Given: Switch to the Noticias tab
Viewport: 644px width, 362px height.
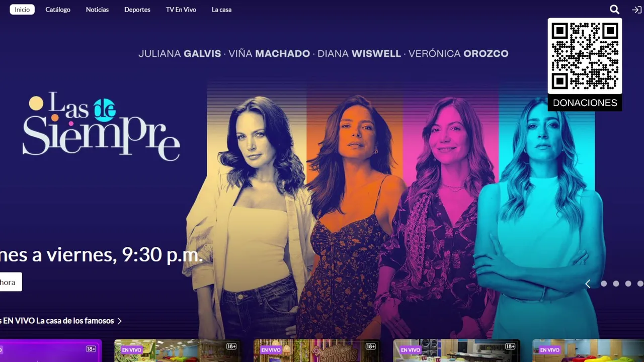Looking at the screenshot, I should (x=97, y=10).
